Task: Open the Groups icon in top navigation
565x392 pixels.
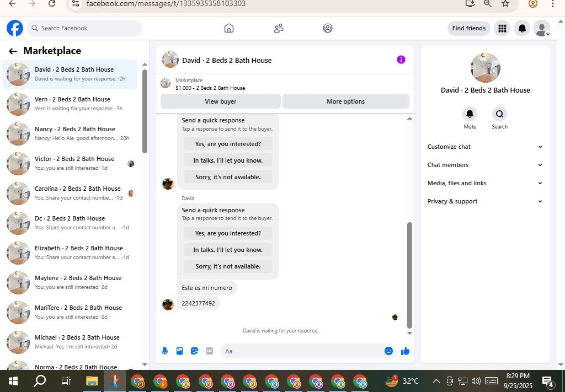Action: pyautogui.click(x=328, y=28)
